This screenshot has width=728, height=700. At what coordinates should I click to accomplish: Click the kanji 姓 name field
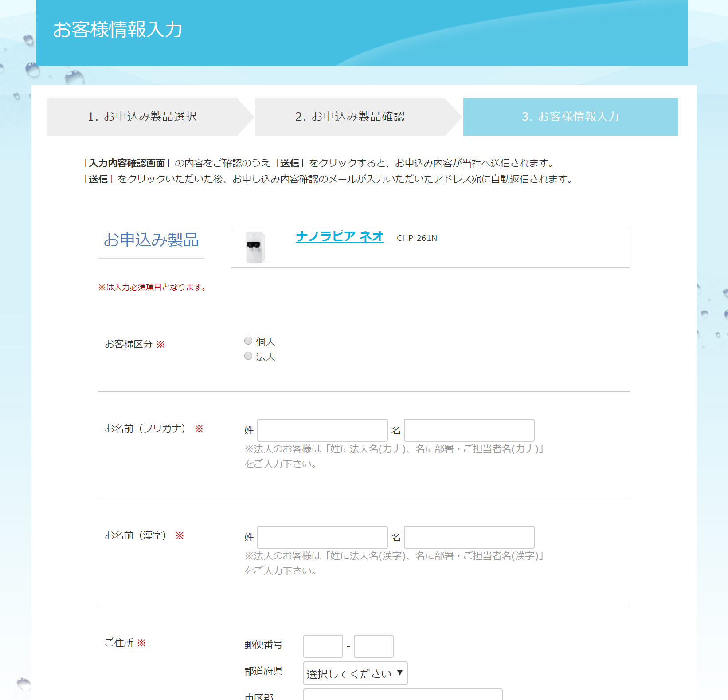322,537
